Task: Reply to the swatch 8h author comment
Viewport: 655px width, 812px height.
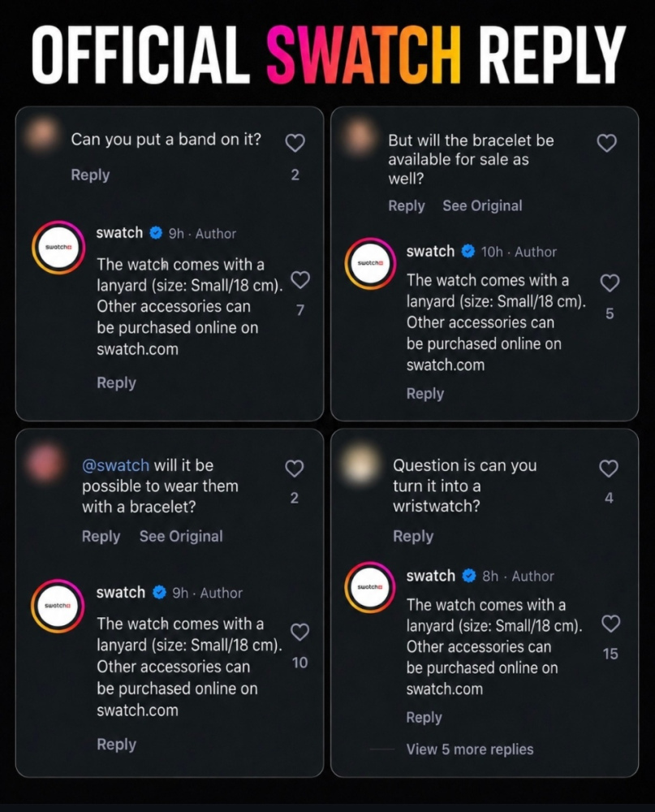Action: pos(424,717)
